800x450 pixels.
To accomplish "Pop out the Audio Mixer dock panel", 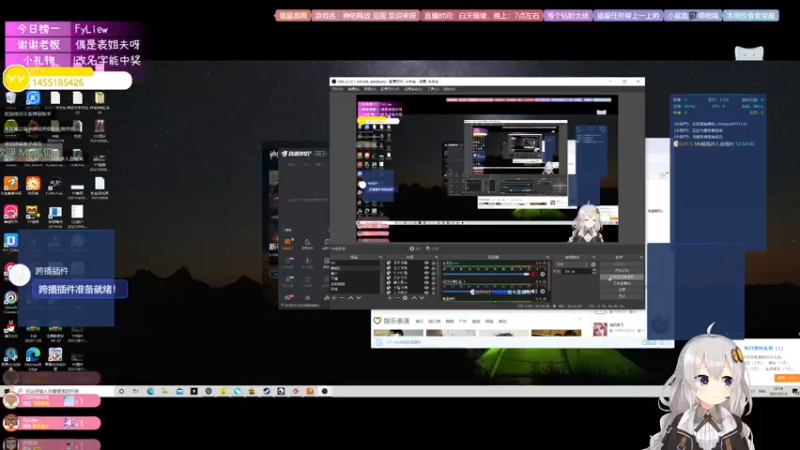I will click(x=548, y=257).
